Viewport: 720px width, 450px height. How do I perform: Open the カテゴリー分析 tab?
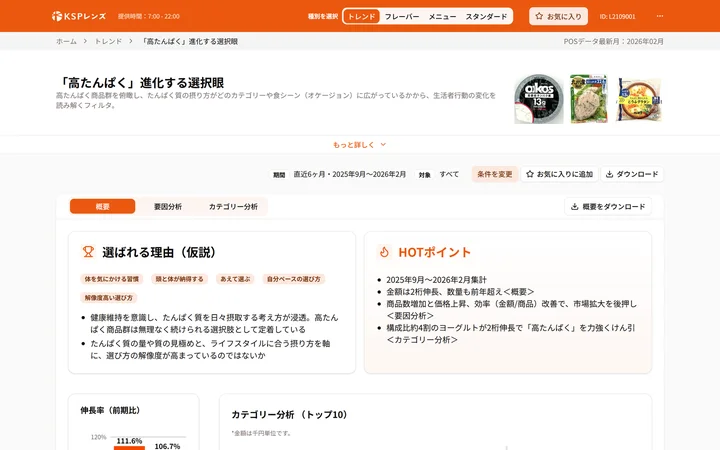point(233,207)
